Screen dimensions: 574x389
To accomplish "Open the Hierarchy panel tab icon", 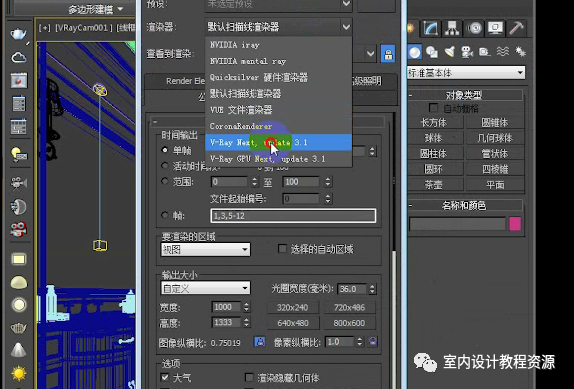I will (x=452, y=28).
